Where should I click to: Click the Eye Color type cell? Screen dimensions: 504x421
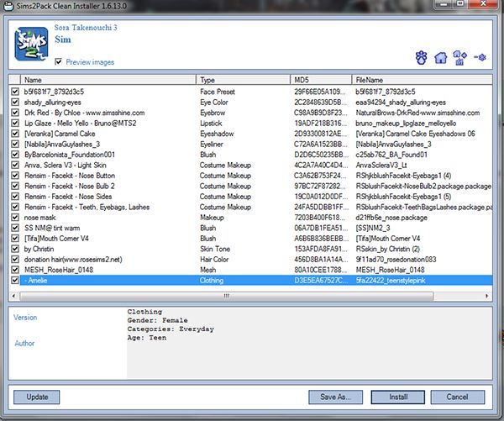[213, 103]
